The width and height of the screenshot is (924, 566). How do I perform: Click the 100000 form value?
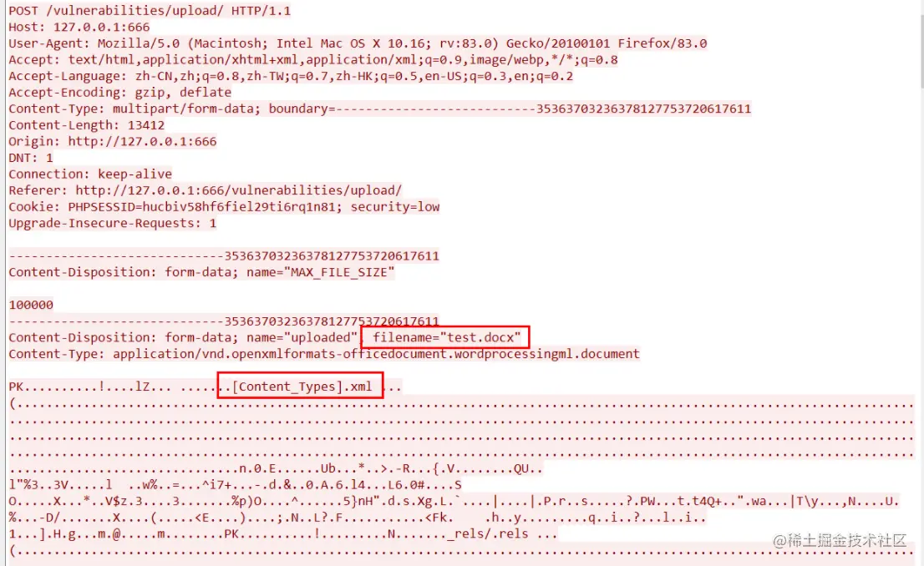[x=31, y=305]
